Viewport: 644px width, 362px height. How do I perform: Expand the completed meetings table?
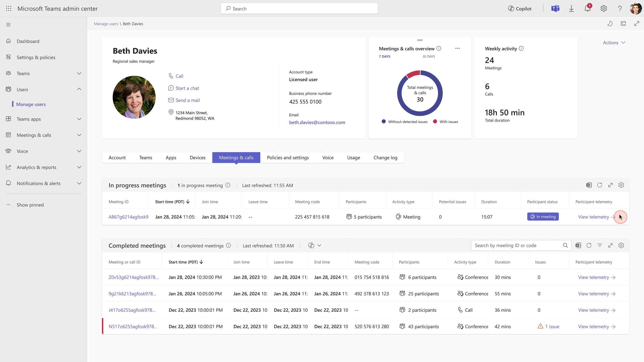pos(610,245)
